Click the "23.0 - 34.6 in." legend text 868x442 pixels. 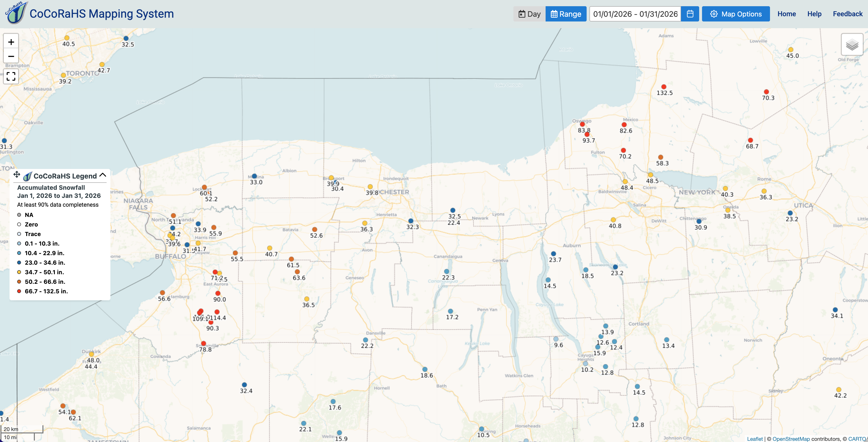45,262
